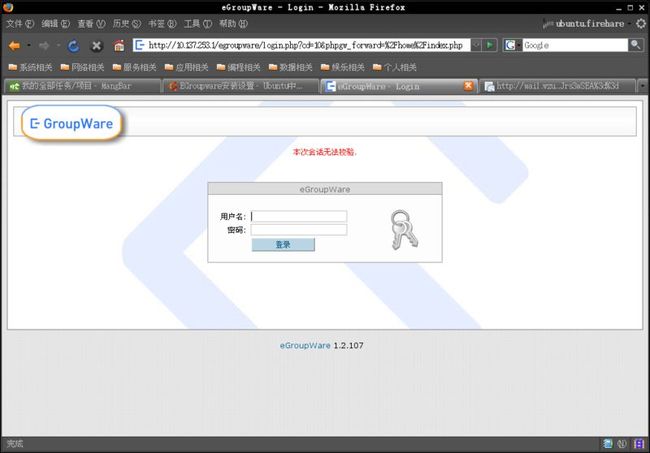Click the eGroupWare login box title
The width and height of the screenshot is (650, 453).
coord(325,189)
